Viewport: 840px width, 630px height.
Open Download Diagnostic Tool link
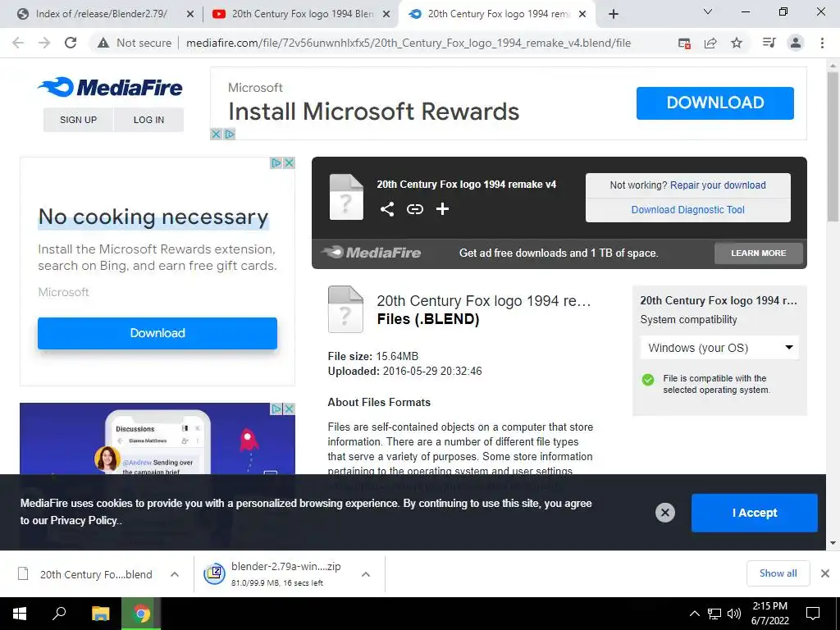[x=688, y=209]
